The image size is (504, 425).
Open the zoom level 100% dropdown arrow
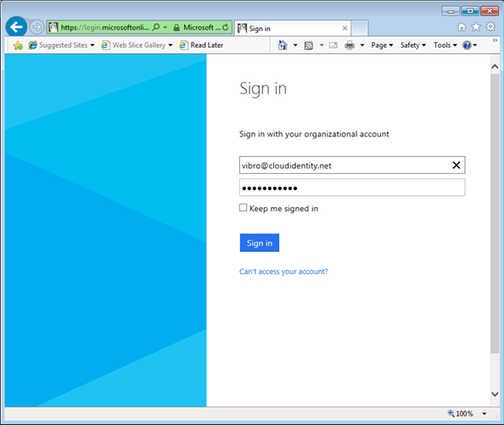coord(484,414)
